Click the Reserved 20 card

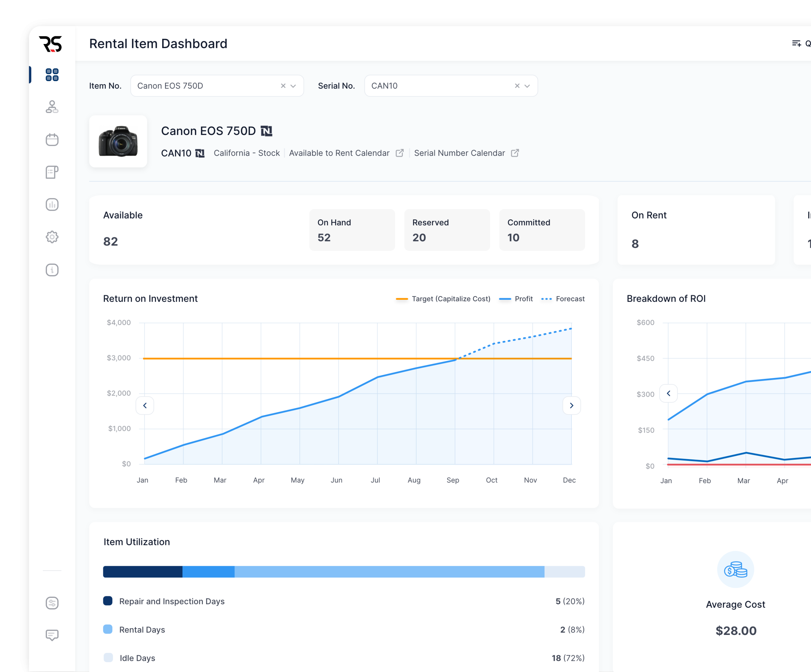(x=447, y=230)
